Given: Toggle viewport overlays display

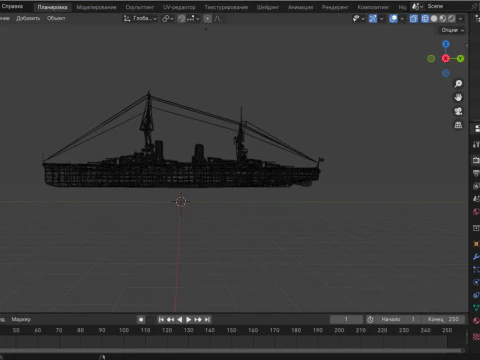Looking at the screenshot, I should 393,19.
